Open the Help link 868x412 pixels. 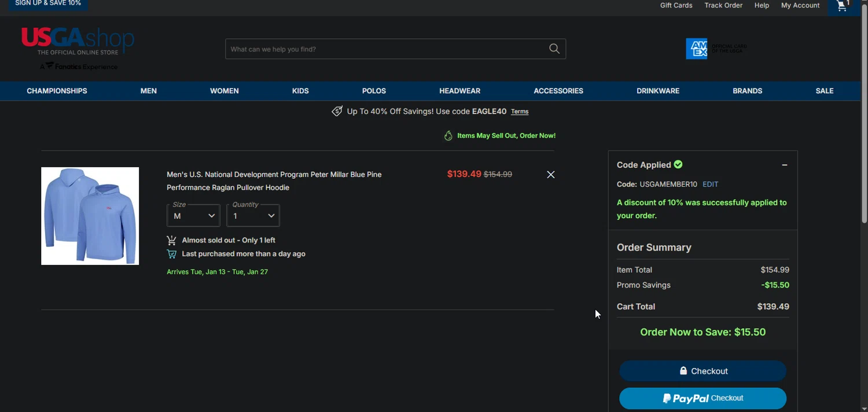pyautogui.click(x=762, y=5)
